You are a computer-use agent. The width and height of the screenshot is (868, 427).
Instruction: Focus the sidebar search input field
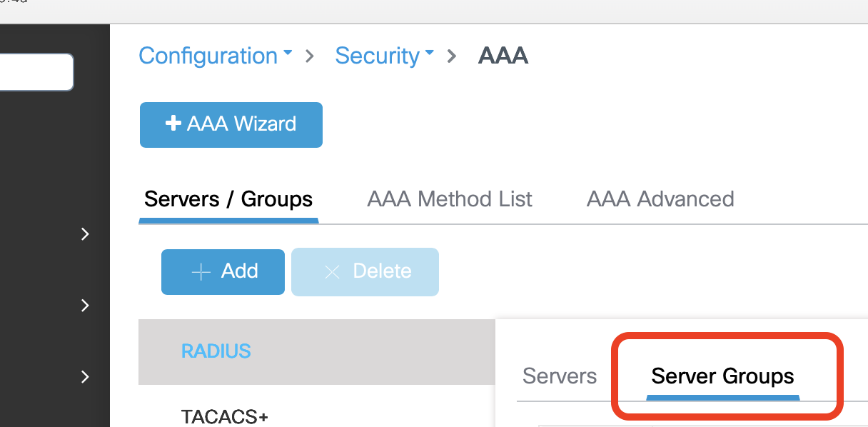[x=36, y=72]
